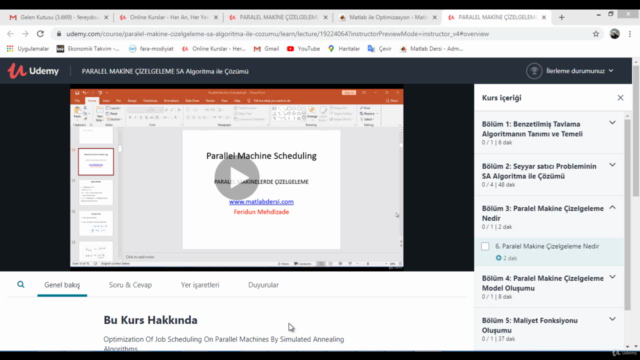Open the Chrome profile avatar

point(615,34)
